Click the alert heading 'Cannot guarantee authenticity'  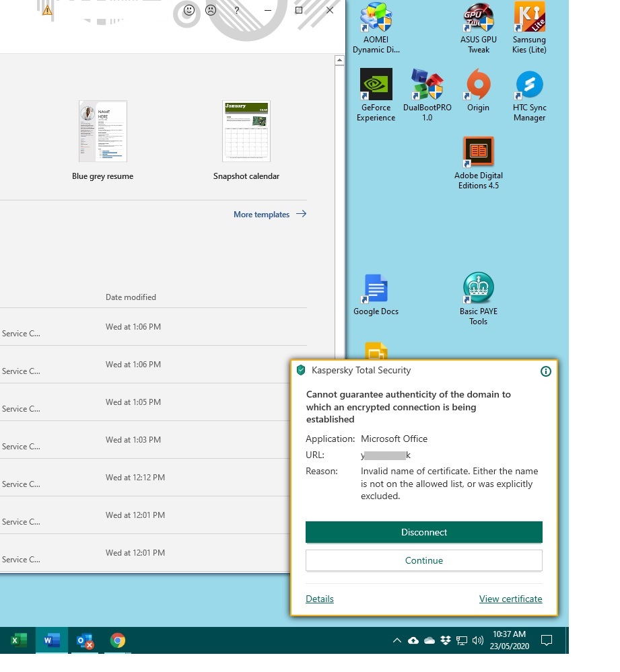(408, 406)
